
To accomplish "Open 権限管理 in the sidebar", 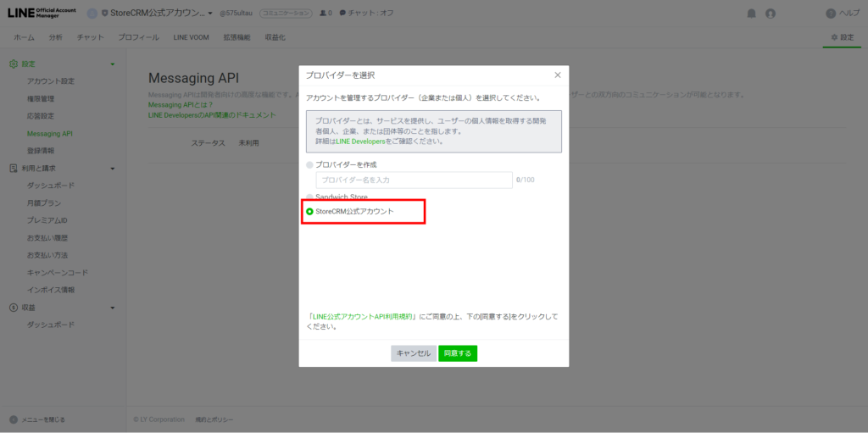I will click(x=41, y=99).
